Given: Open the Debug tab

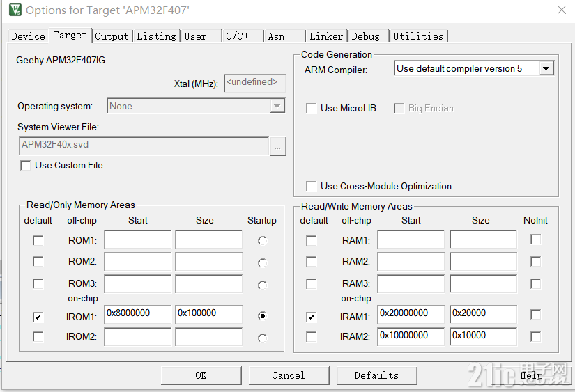Looking at the screenshot, I should pos(368,36).
